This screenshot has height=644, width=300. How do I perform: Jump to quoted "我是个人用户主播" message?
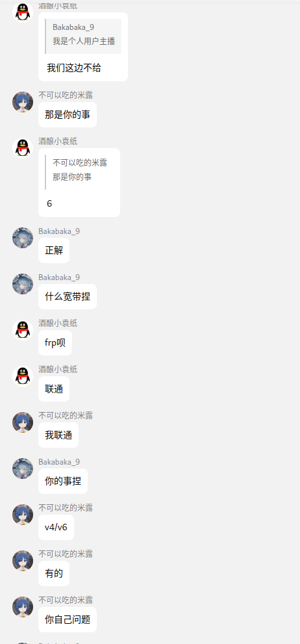tap(83, 36)
